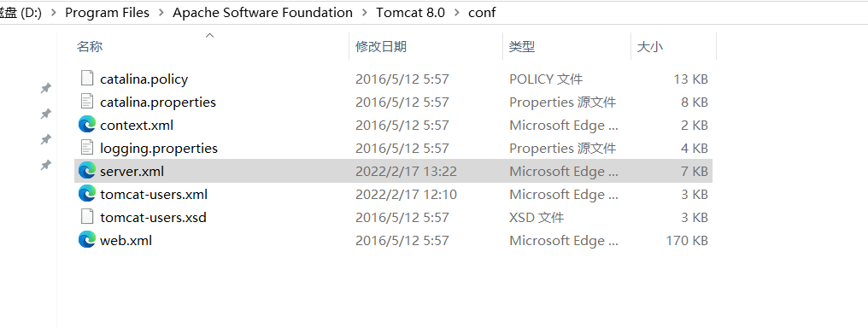Select the catalina.properties document icon
868x328 pixels.
tap(87, 102)
